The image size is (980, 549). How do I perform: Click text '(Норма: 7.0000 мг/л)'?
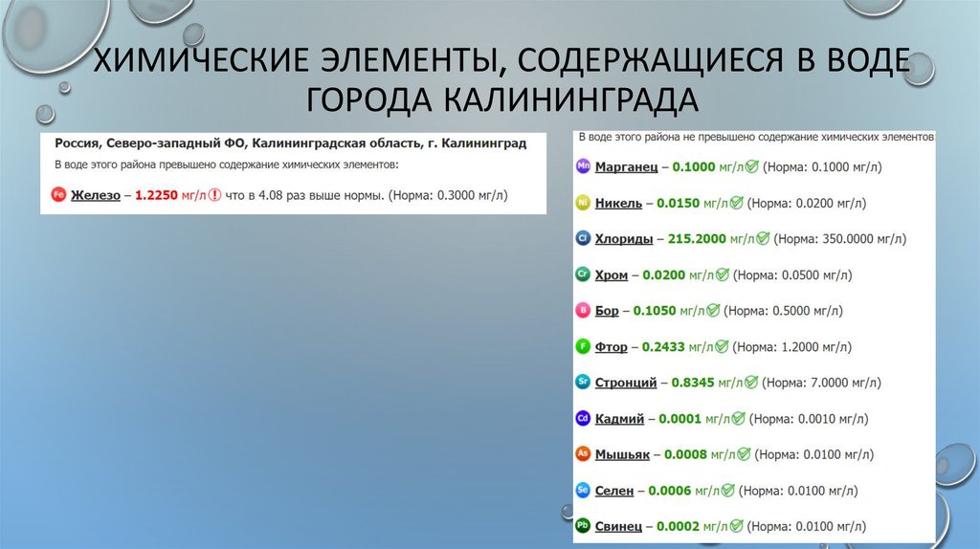[x=821, y=383]
